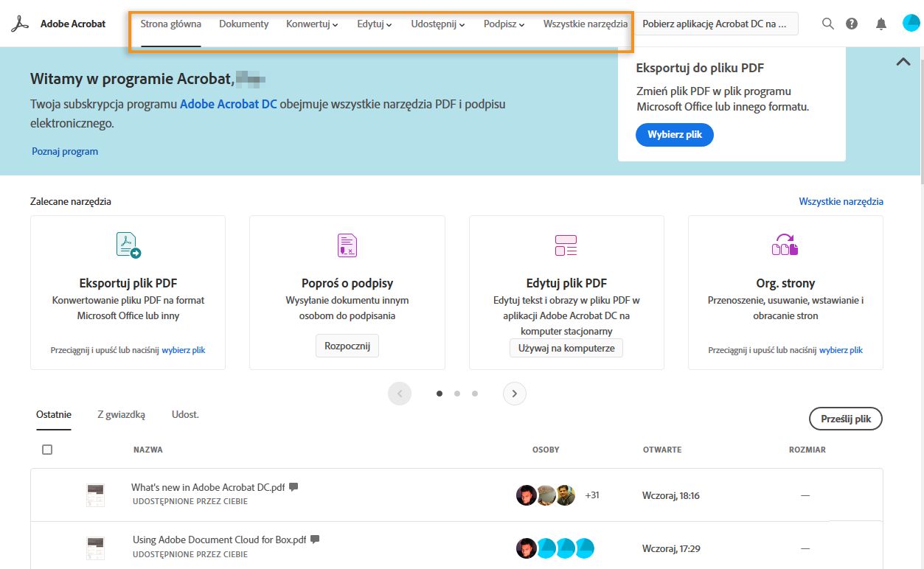Click comment icon beside Using Adobe Document Cloud for Box.pdf
Screen dimensions: 924x569
315,540
